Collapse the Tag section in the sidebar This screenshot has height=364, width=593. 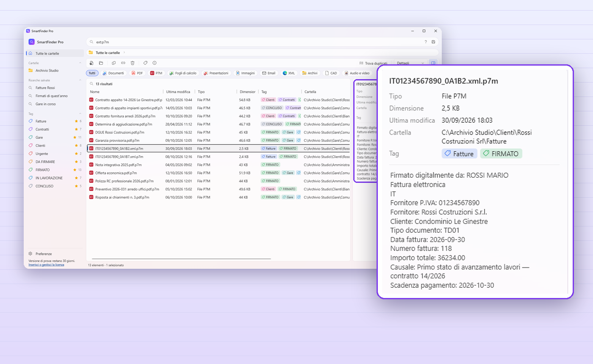[x=80, y=113]
